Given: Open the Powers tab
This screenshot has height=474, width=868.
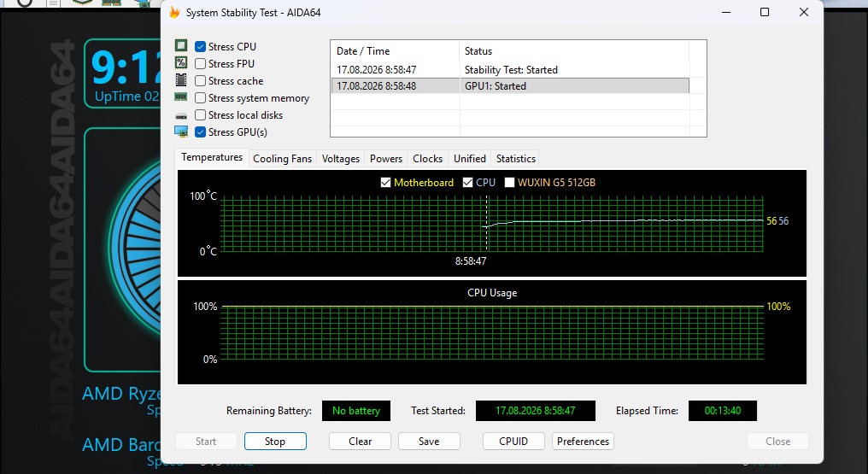Looking at the screenshot, I should pos(386,159).
